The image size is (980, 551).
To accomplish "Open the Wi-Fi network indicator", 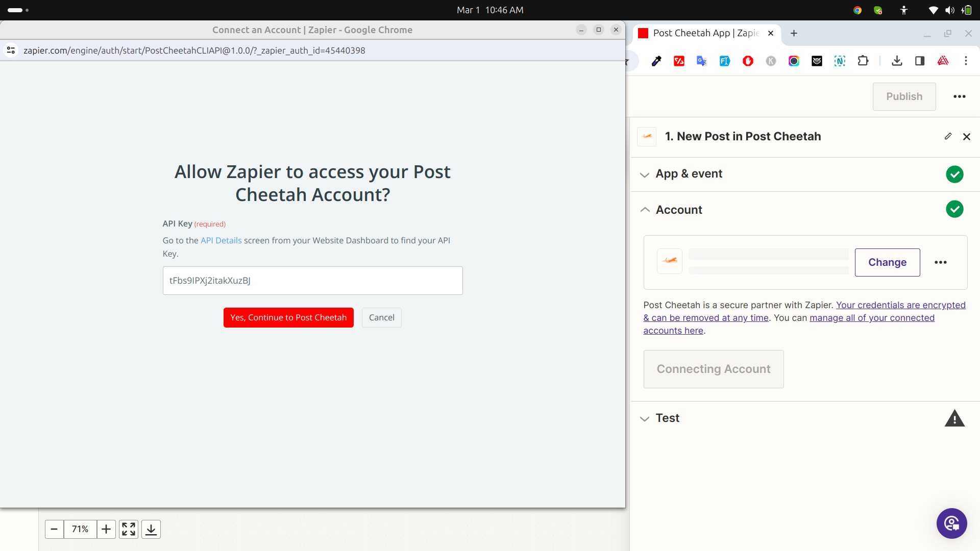I will pyautogui.click(x=933, y=10).
